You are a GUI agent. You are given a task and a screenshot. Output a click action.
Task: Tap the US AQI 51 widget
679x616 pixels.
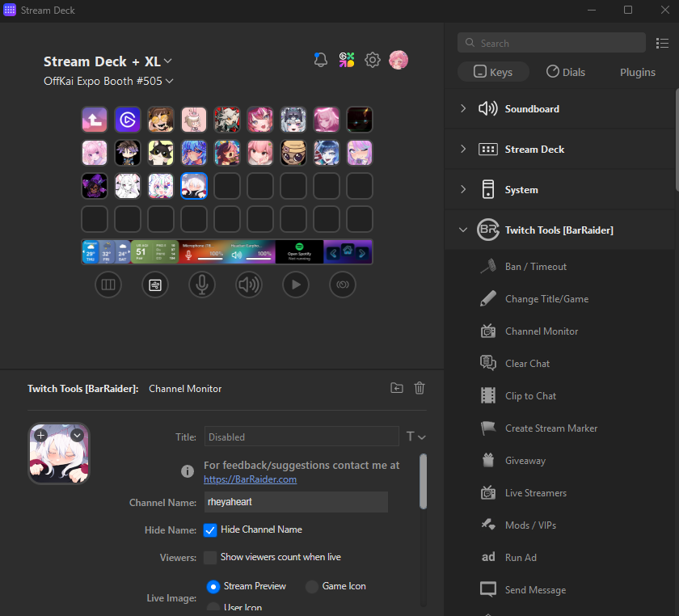point(154,251)
